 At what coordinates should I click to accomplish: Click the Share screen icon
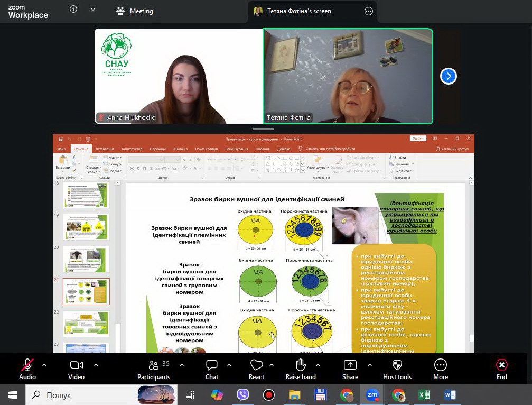coord(350,365)
